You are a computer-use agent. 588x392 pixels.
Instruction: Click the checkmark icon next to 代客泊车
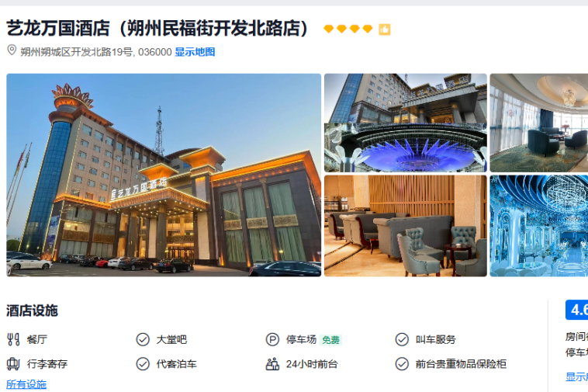click(x=143, y=364)
